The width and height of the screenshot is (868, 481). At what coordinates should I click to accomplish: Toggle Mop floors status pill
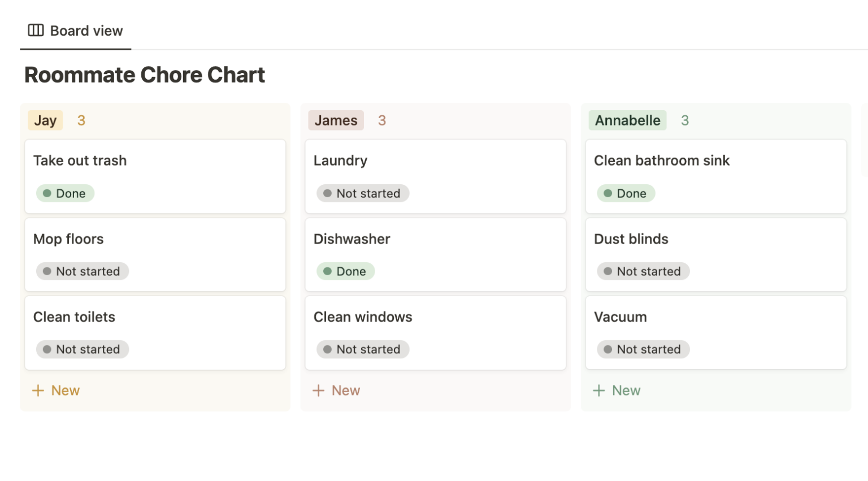tap(82, 271)
